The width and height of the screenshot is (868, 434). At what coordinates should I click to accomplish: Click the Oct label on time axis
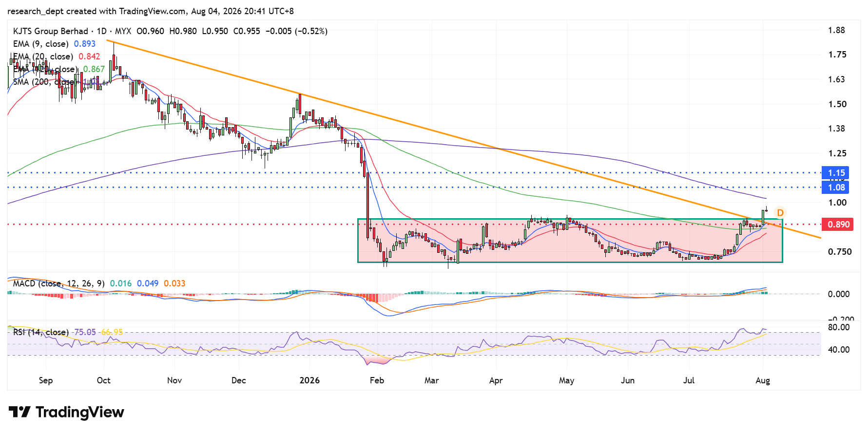104,380
